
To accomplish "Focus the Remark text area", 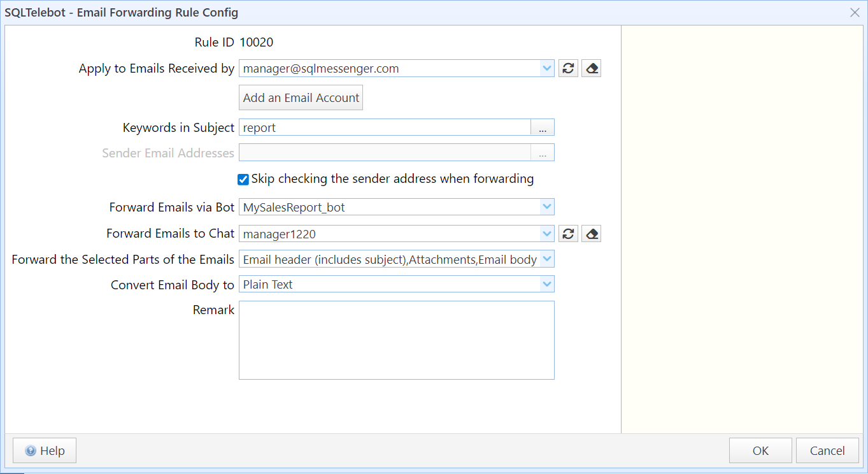I will tap(396, 340).
